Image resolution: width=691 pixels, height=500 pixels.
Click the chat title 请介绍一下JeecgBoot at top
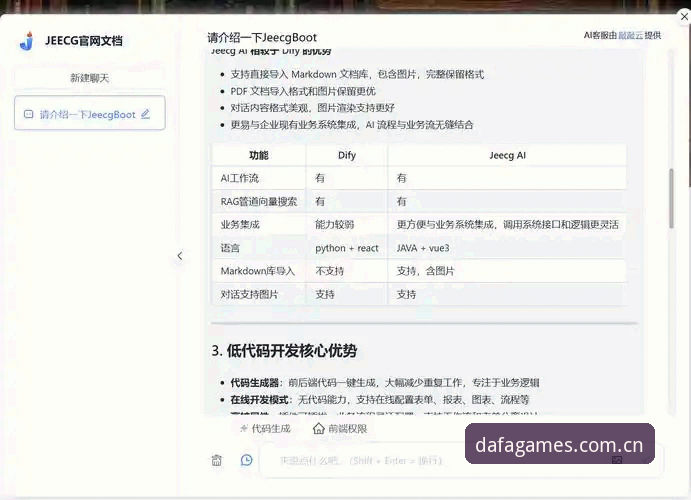point(262,37)
